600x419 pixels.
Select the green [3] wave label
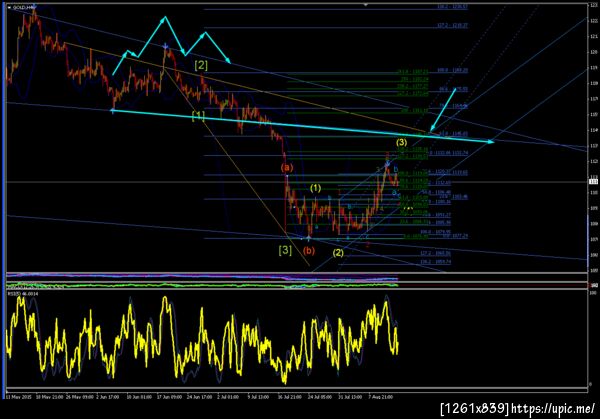285,250
